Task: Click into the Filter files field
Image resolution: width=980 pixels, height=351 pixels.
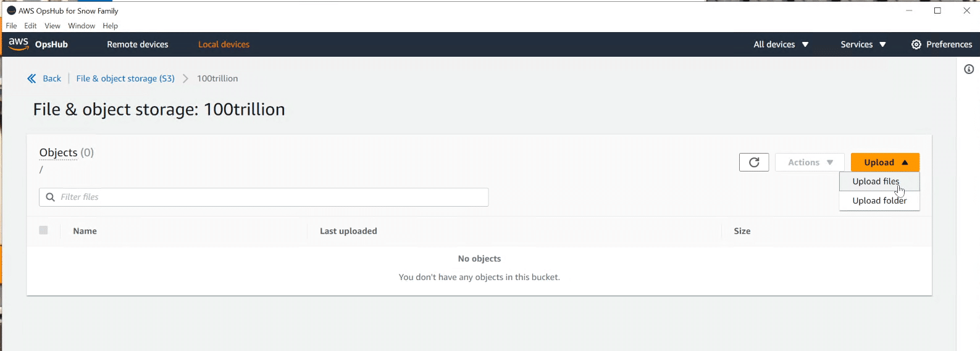Action: coord(264,197)
